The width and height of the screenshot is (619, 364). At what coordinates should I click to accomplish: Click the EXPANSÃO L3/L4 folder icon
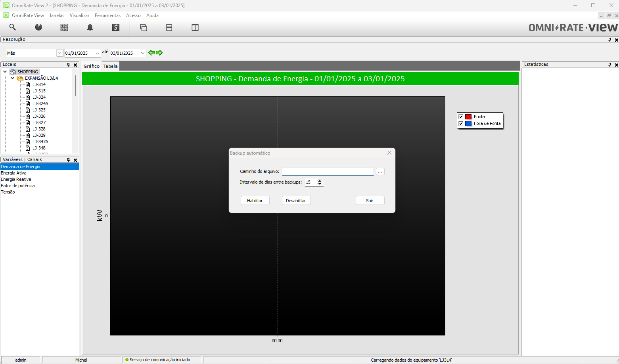[x=20, y=78]
